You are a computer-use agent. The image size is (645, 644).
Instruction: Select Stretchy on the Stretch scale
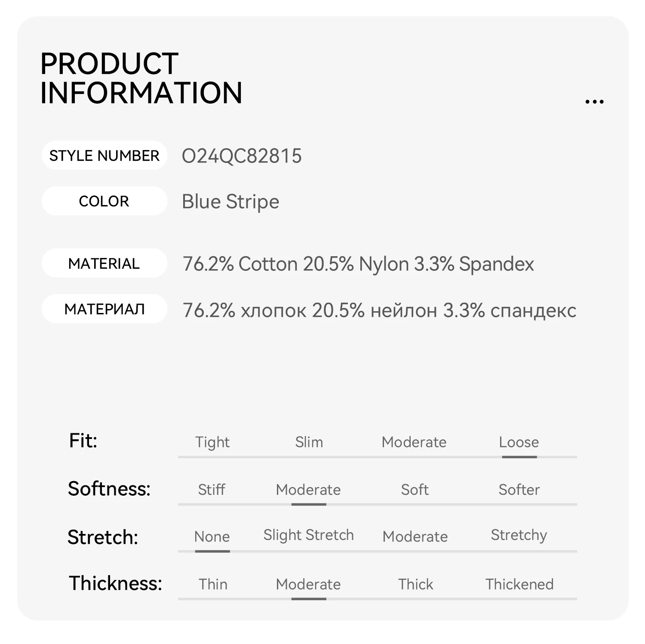[x=519, y=535]
